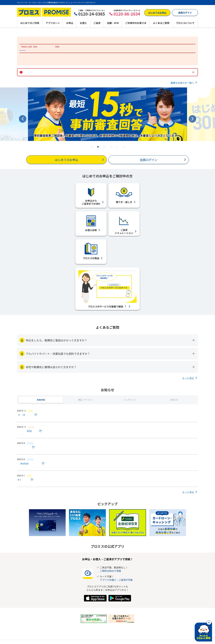215x644 pixels.
Task: Select メンテナンス news tab
Action: point(130,400)
